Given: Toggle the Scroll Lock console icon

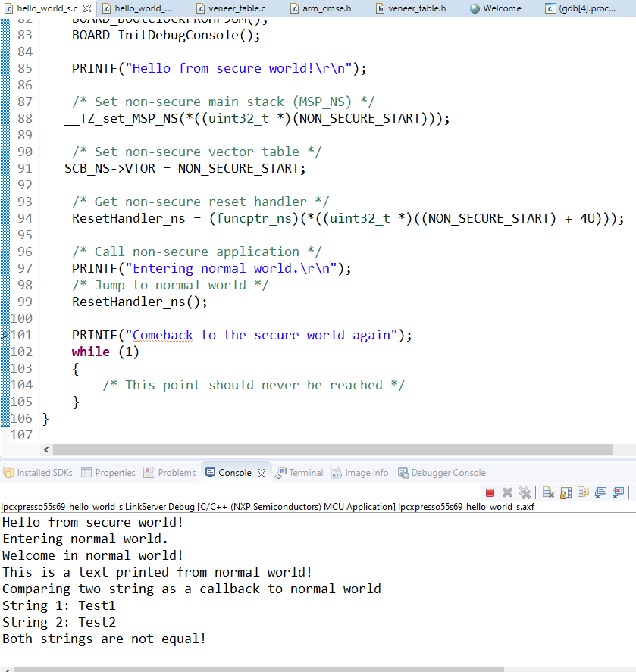Looking at the screenshot, I should click(566, 492).
